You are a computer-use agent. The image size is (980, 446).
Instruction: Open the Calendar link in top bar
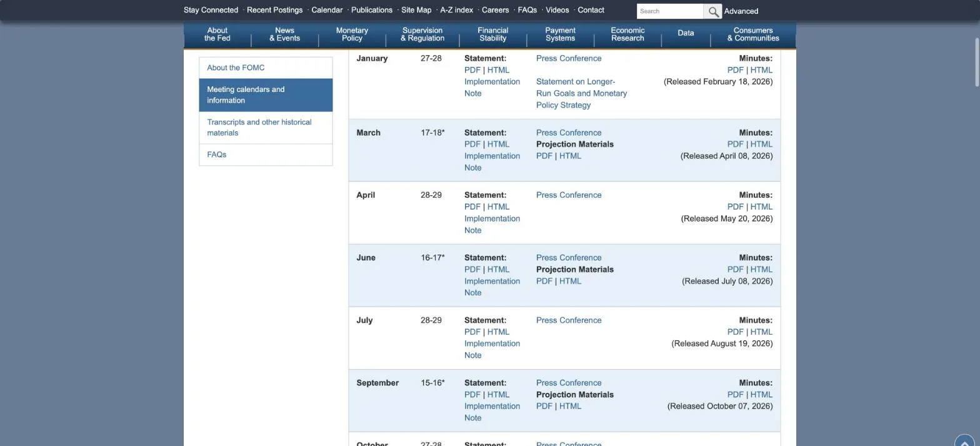tap(327, 10)
